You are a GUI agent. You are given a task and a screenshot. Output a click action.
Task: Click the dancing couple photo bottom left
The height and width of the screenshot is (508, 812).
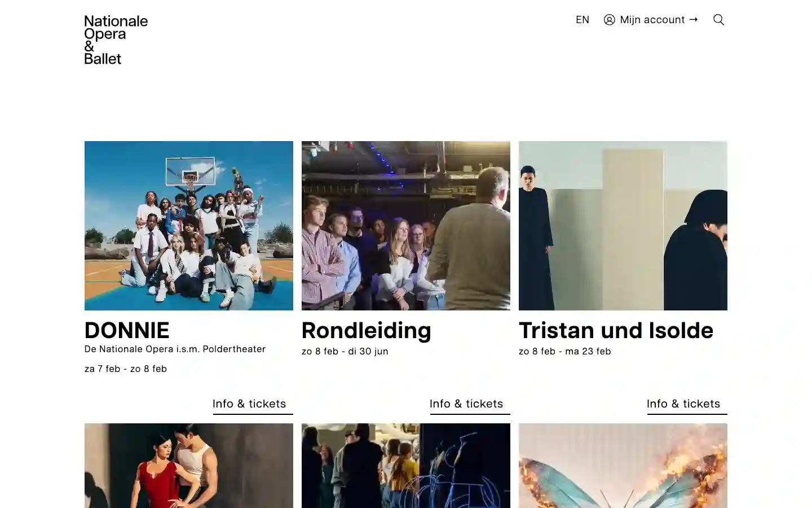point(188,466)
